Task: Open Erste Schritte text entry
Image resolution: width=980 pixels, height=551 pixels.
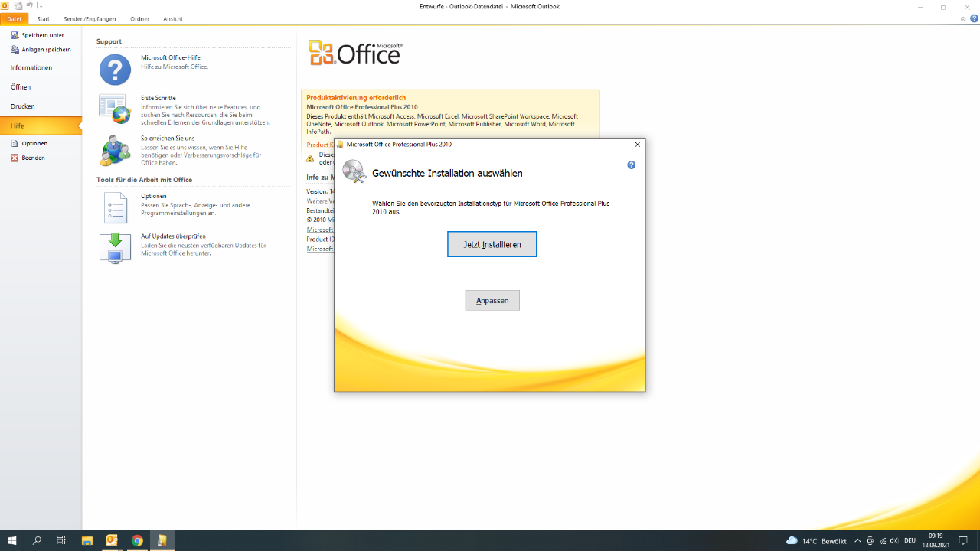Action: (158, 98)
